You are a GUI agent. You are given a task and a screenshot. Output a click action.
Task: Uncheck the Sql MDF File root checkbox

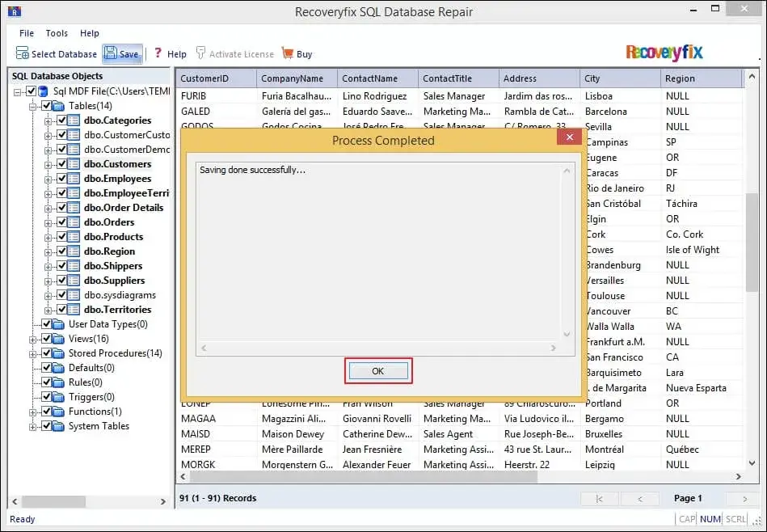pos(32,91)
